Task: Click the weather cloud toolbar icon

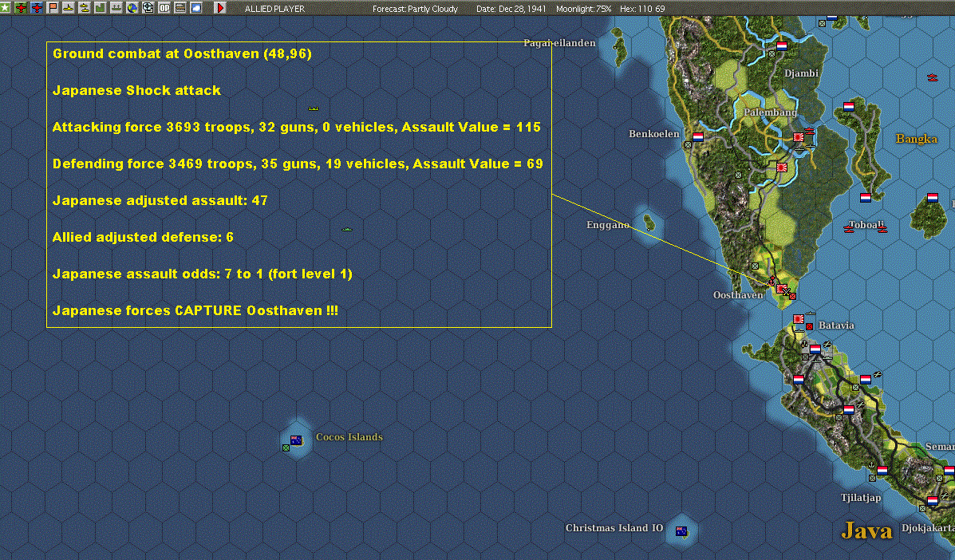Action: pyautogui.click(x=196, y=8)
